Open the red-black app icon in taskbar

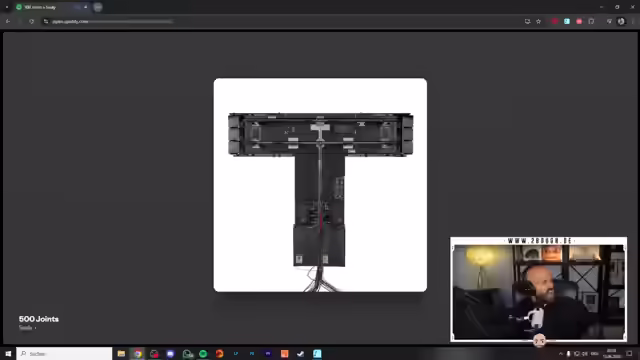[x=154, y=353]
